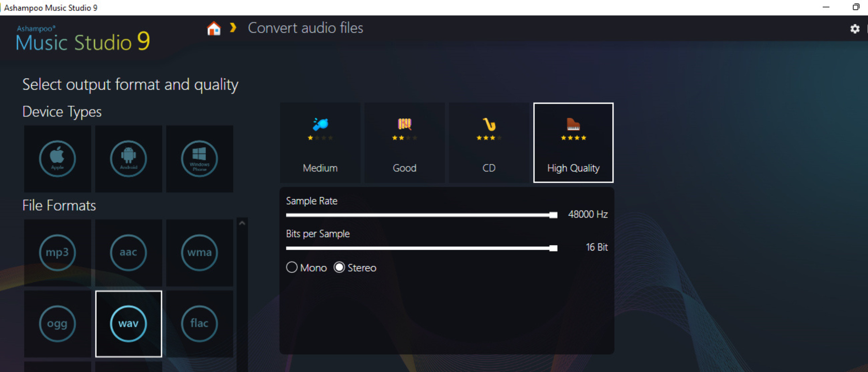Click the breadcrumb chevron arrow
This screenshot has height=372, width=868.
tap(233, 28)
